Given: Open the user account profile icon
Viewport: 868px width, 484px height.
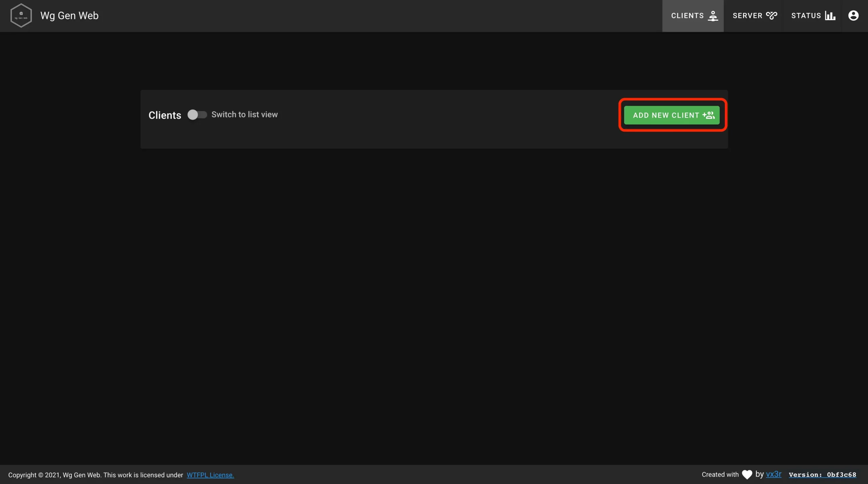Looking at the screenshot, I should 853,16.
